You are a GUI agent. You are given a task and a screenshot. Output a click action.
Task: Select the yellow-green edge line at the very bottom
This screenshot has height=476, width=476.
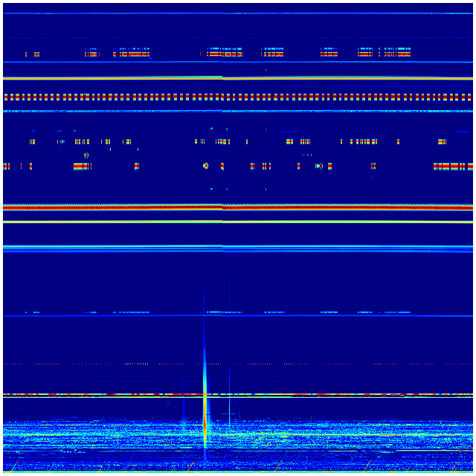click(x=238, y=472)
